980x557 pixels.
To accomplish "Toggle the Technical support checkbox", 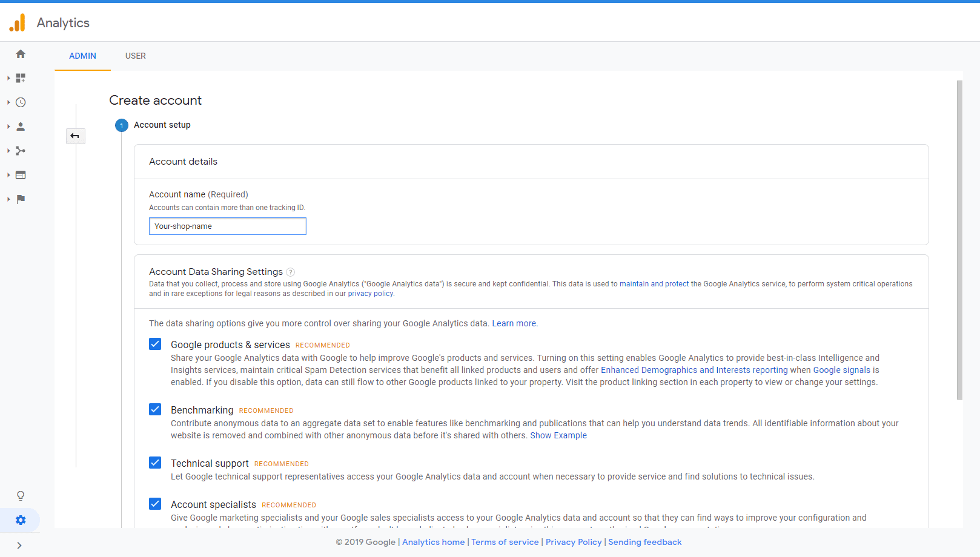I will 155,463.
